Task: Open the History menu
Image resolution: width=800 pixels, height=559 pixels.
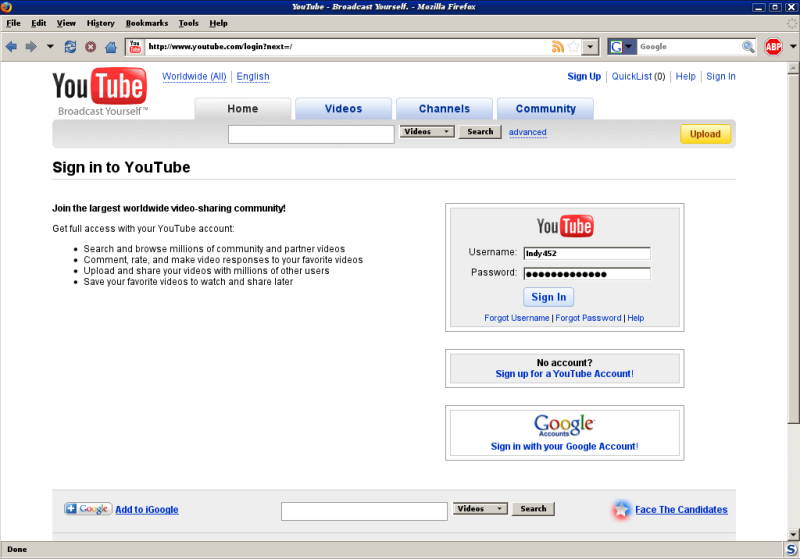Action: 101,23
